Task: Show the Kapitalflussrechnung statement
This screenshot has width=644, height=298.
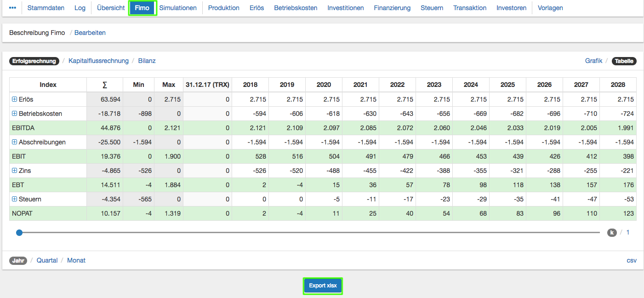Action: 98,61
